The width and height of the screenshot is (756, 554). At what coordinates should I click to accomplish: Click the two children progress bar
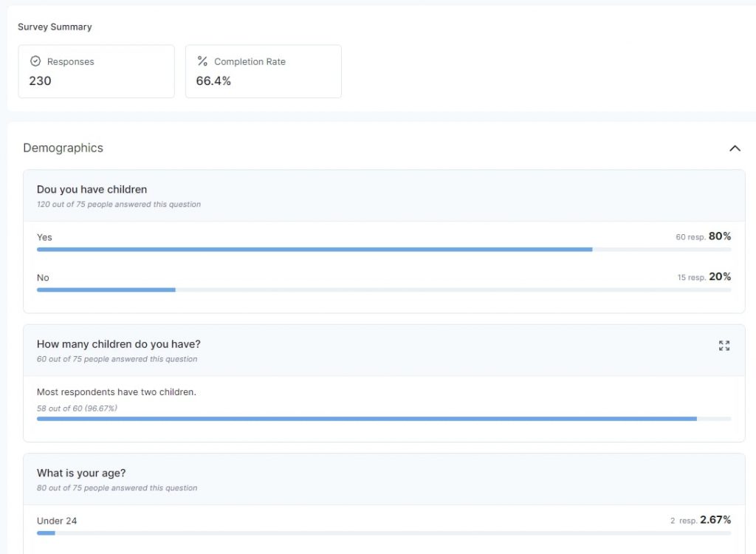click(384, 419)
